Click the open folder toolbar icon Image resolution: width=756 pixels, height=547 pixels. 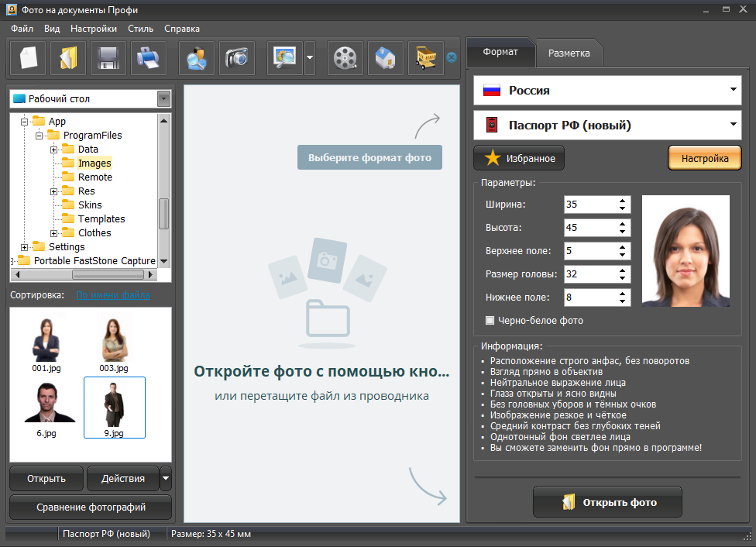68,58
